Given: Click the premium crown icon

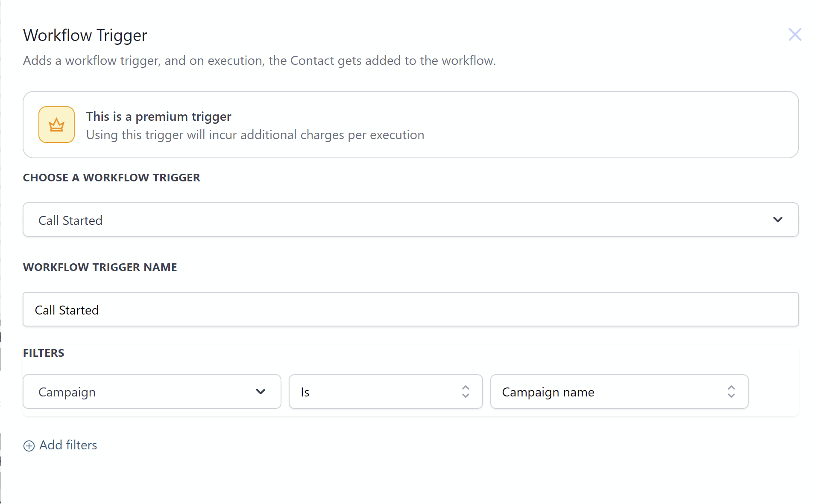Looking at the screenshot, I should pyautogui.click(x=56, y=125).
